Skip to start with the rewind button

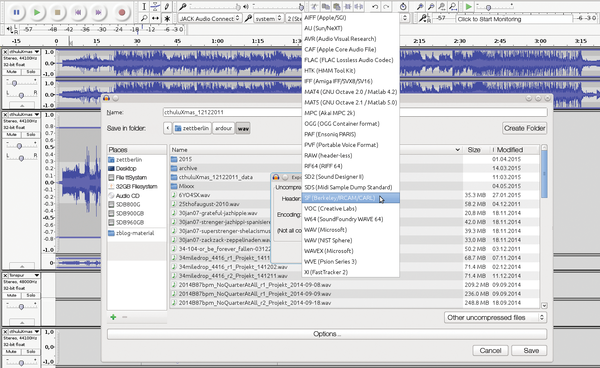point(78,12)
